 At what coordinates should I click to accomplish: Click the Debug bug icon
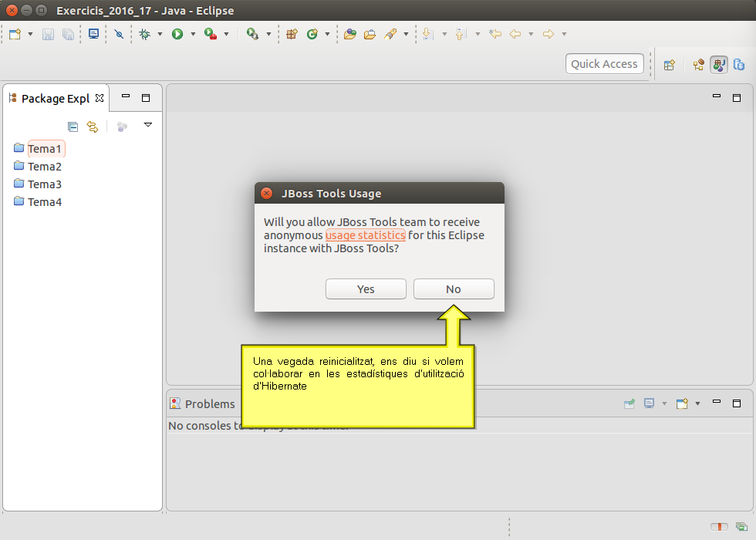(x=145, y=34)
